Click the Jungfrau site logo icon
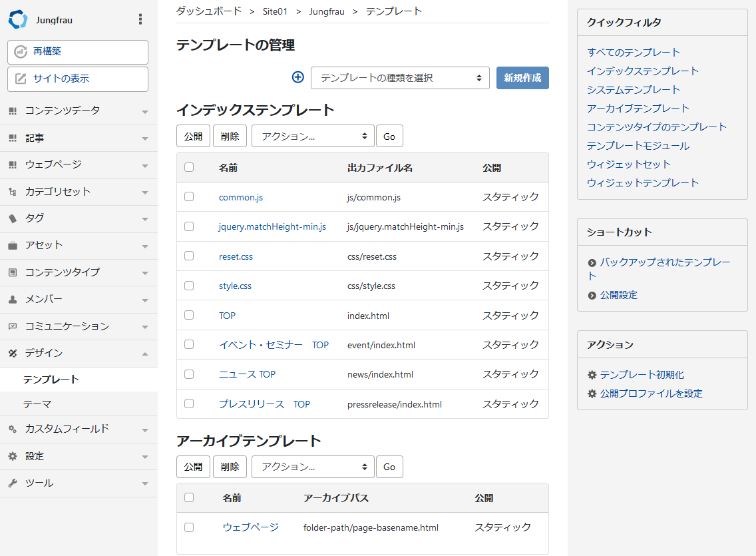 pos(18,20)
